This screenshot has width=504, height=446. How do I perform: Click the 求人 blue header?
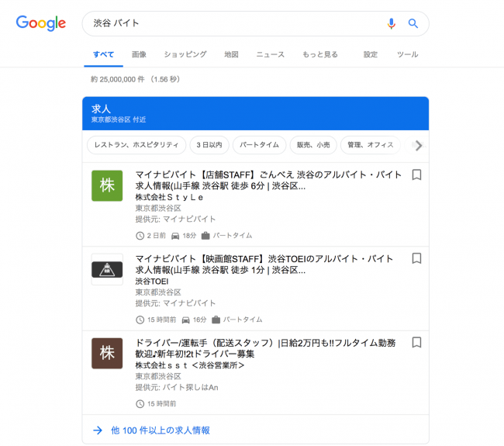[x=256, y=113]
